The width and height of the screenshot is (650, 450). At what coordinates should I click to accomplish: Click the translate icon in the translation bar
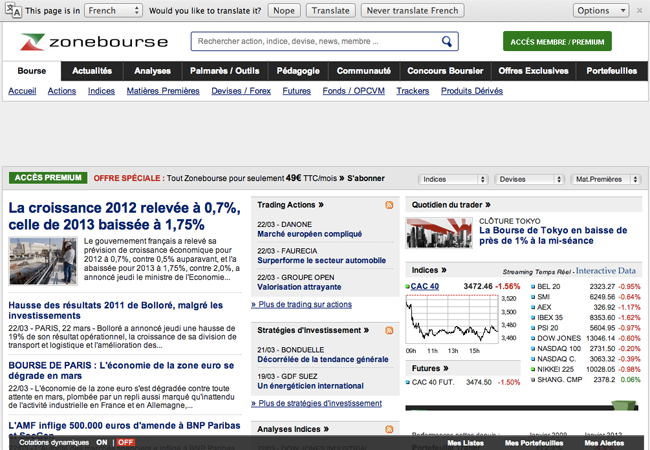tap(12, 11)
